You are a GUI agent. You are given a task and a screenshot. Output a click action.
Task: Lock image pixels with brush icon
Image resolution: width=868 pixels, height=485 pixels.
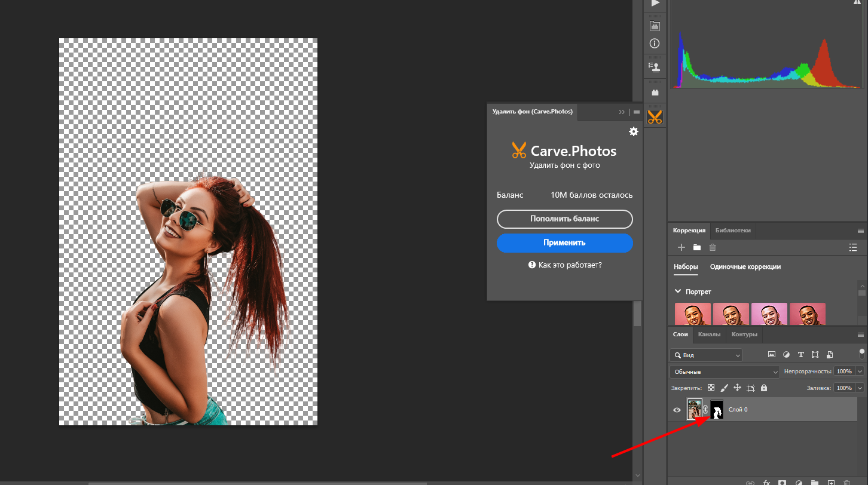[x=724, y=388]
